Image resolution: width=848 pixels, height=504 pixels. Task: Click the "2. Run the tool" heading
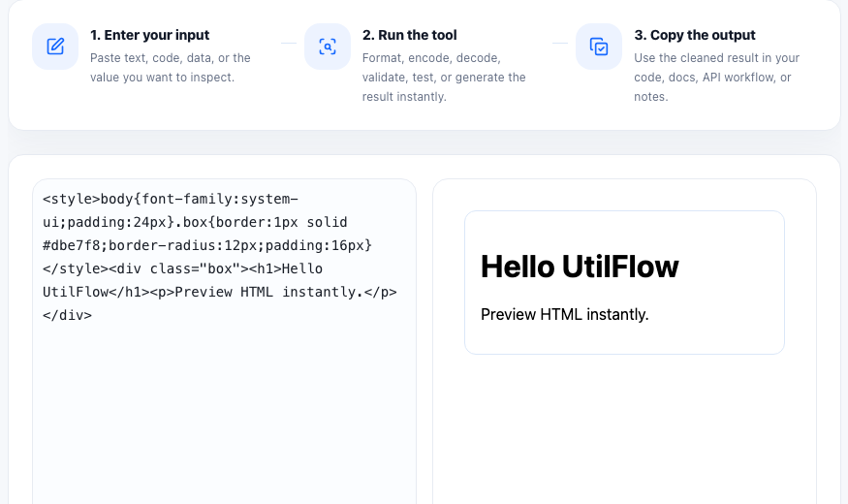click(409, 35)
